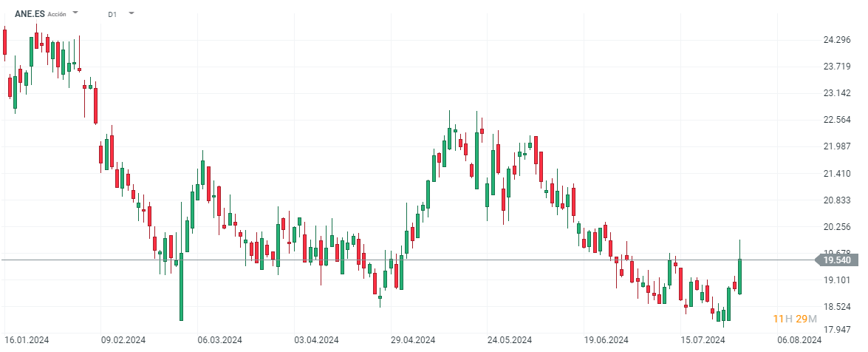The image size is (868, 352).
Task: Click the 23.142 price axis label
Action: (x=837, y=93)
